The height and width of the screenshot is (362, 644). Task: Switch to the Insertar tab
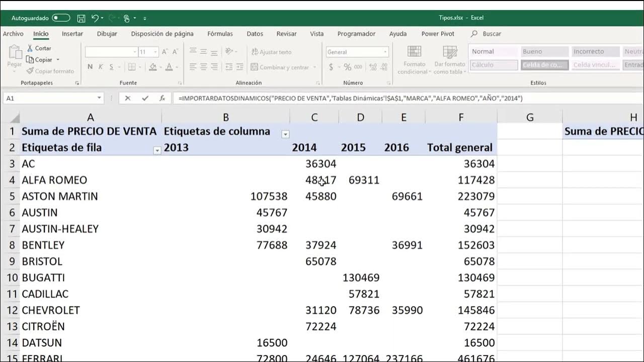pyautogui.click(x=72, y=34)
